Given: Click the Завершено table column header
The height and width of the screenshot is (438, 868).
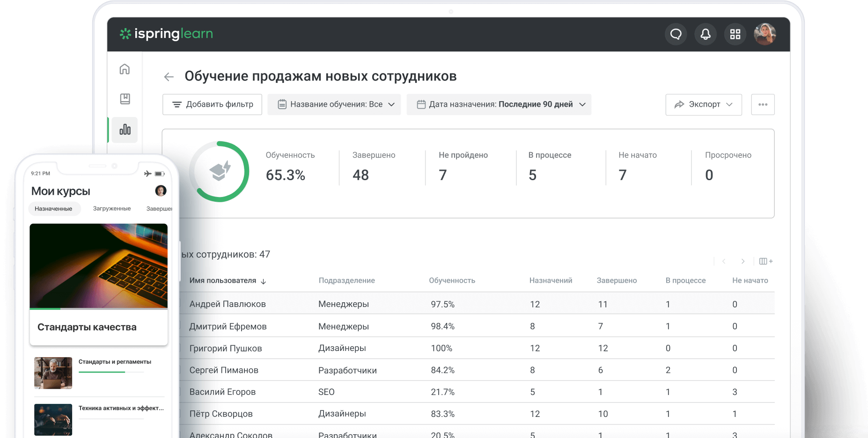Looking at the screenshot, I should [x=617, y=281].
